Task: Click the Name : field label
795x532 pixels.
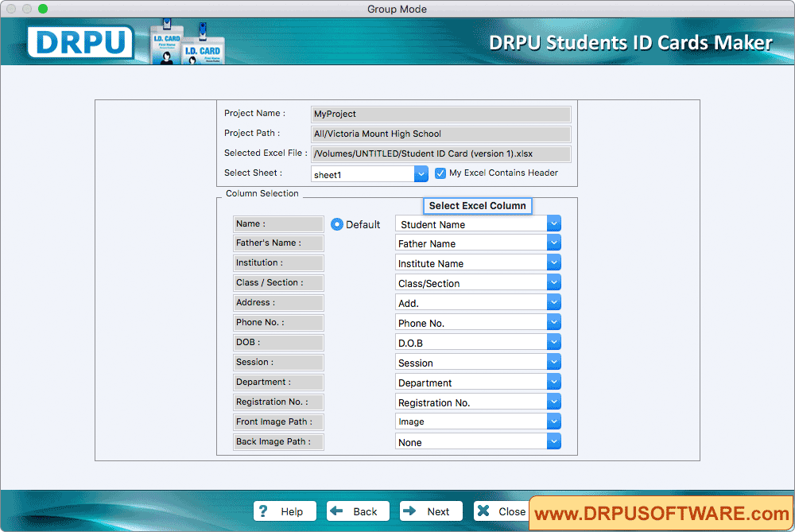Action: 278,223
